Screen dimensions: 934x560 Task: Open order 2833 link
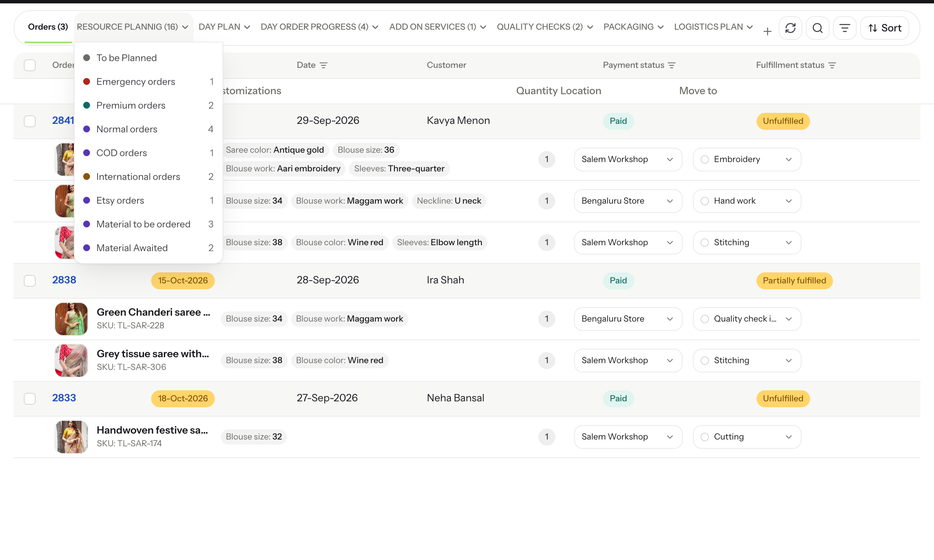(x=64, y=398)
